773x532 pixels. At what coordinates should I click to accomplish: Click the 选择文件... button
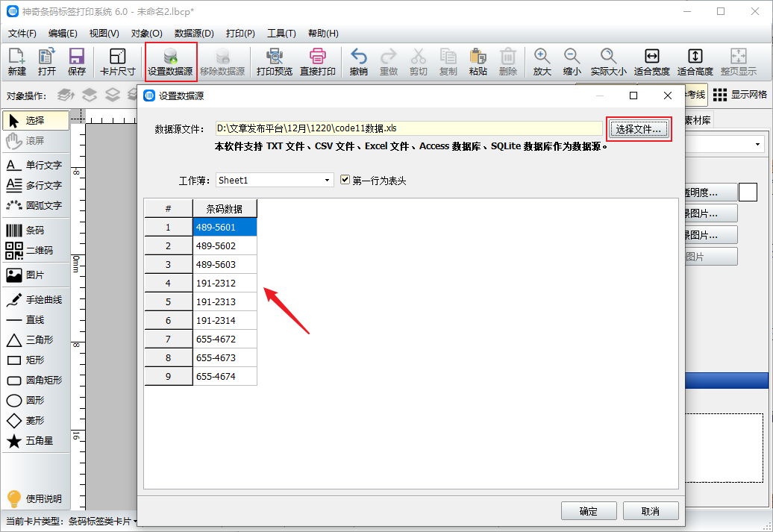point(638,129)
